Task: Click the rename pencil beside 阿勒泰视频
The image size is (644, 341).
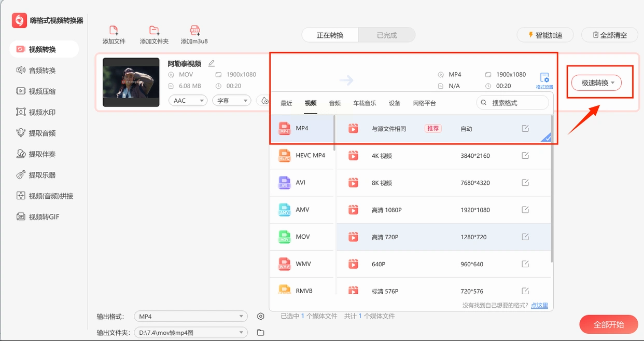Action: click(x=211, y=63)
